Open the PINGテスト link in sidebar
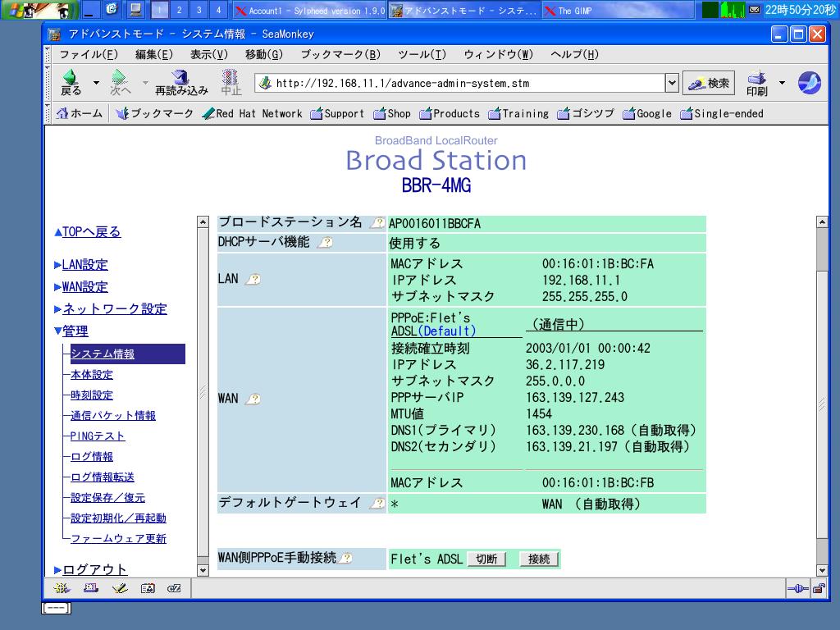This screenshot has width=840, height=630. coord(98,436)
